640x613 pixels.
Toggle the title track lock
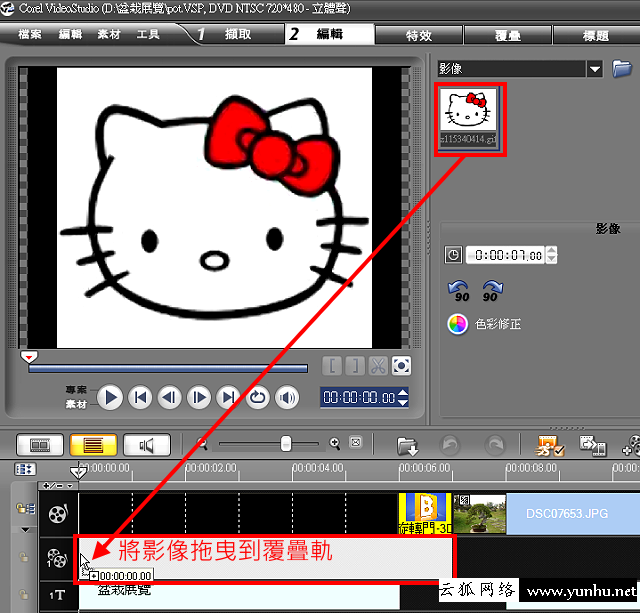[24, 595]
